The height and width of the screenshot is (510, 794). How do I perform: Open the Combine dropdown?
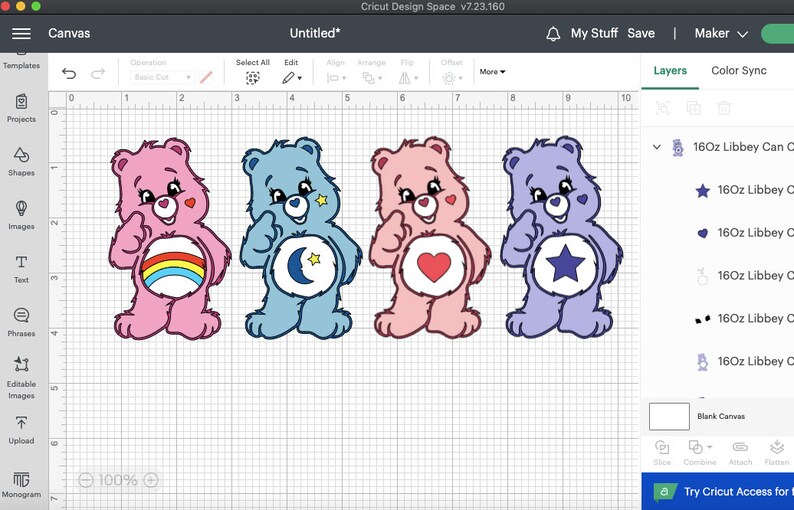[699, 453]
